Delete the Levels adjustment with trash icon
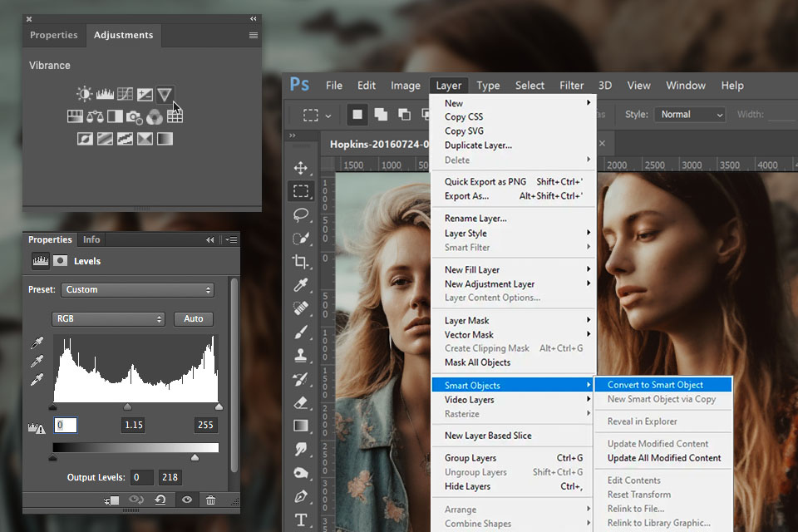798x532 pixels. pos(210,500)
